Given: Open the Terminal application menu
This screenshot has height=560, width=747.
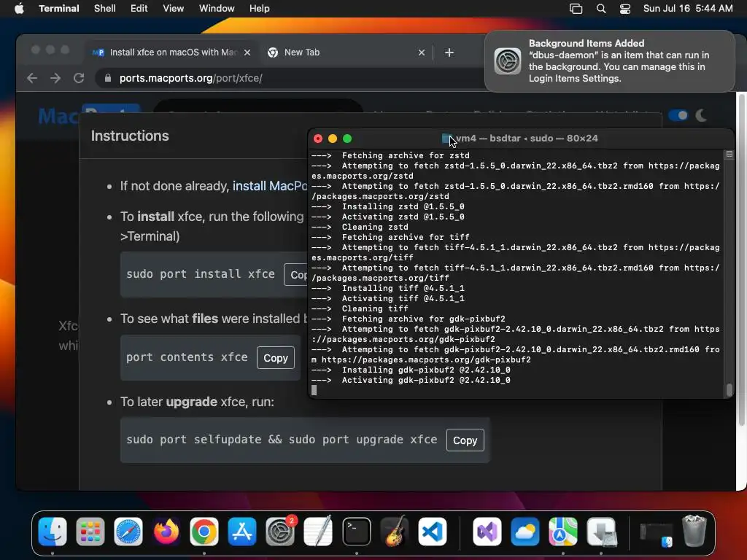Looking at the screenshot, I should [x=59, y=9].
